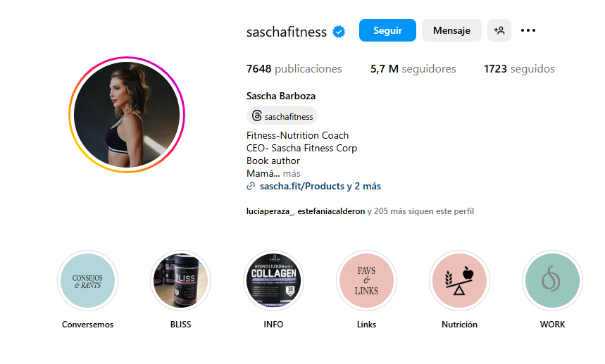The height and width of the screenshot is (364, 605).
Task: Open sascha.fit/Products y 2 más link
Action: pyautogui.click(x=320, y=187)
